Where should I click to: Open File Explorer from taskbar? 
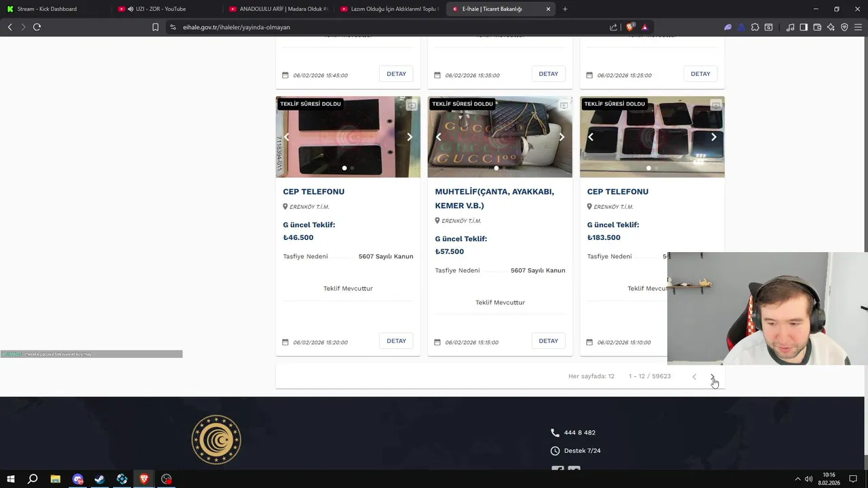pyautogui.click(x=56, y=479)
